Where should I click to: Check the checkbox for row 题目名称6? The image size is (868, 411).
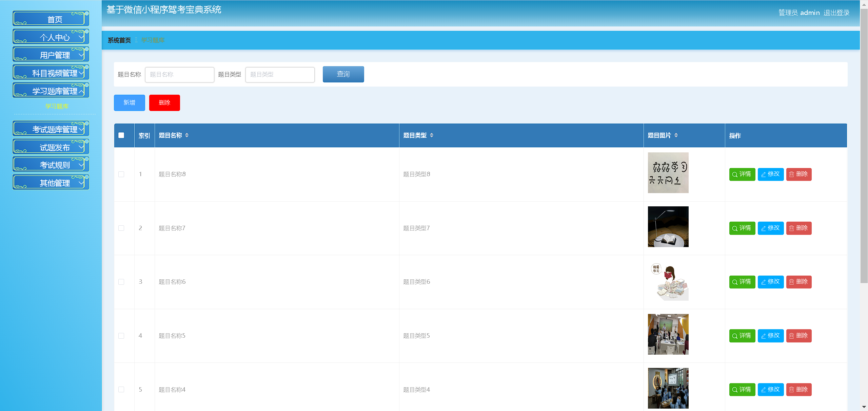pyautogui.click(x=121, y=282)
